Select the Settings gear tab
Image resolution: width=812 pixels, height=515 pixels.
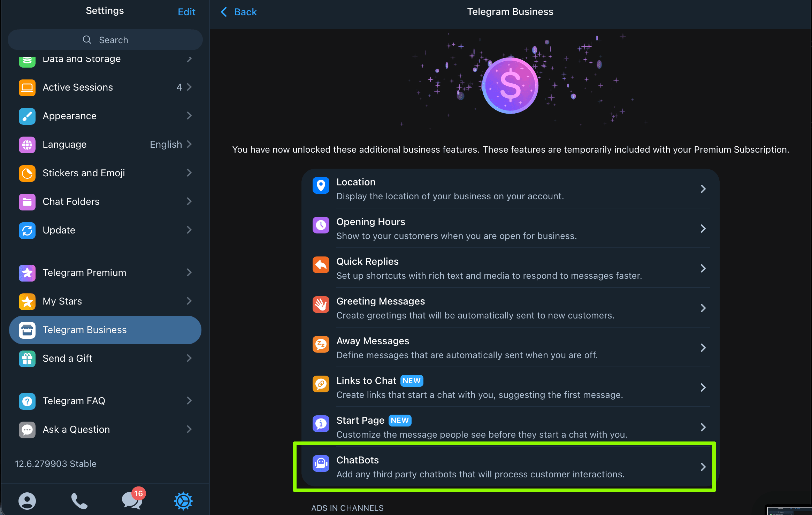coord(183,501)
